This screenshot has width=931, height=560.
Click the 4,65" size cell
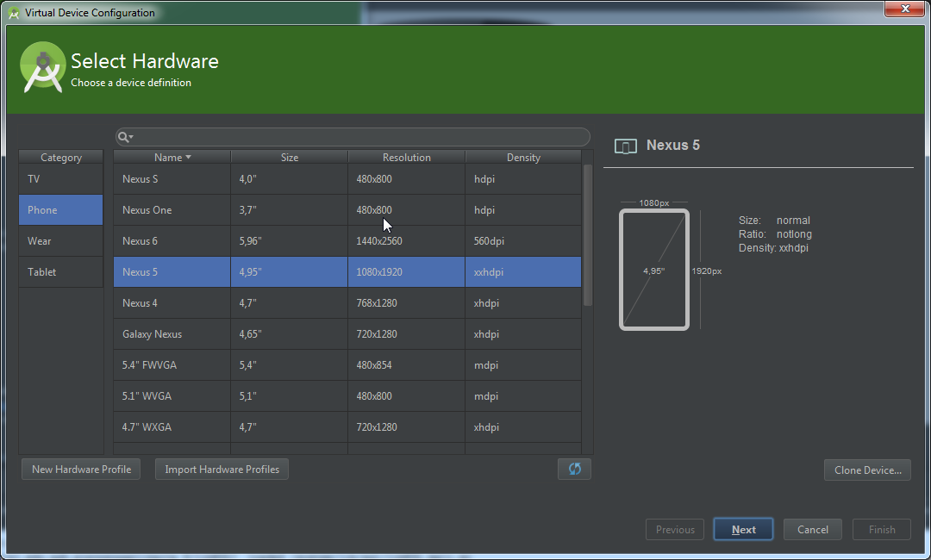tap(289, 334)
